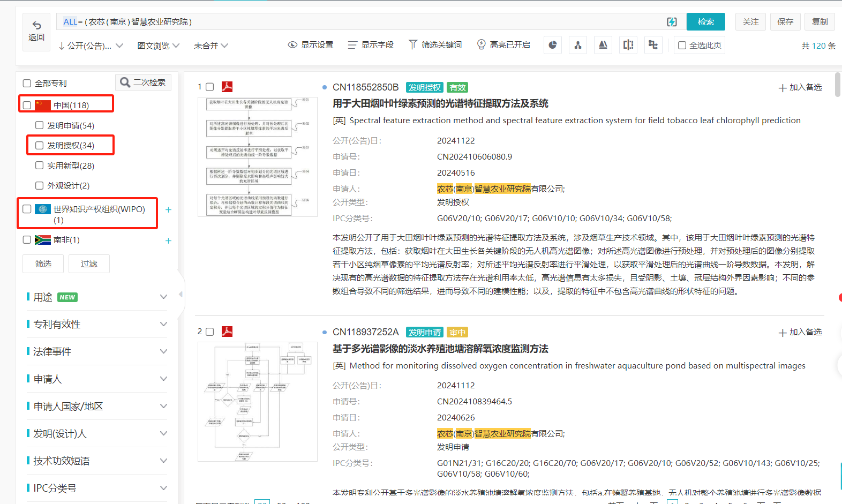Click the 过滤 exclude button
The image size is (842, 504).
pyautogui.click(x=89, y=264)
